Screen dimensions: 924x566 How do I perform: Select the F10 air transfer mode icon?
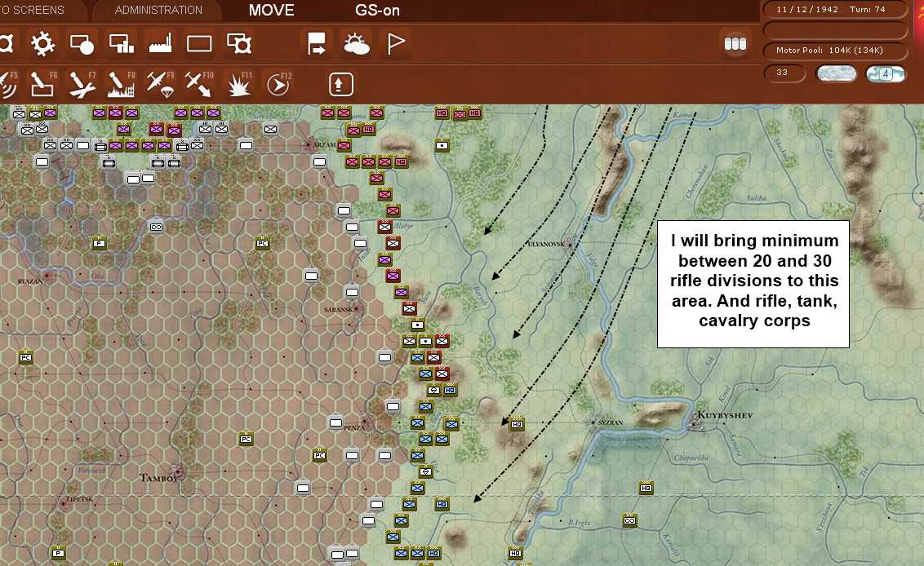point(198,84)
